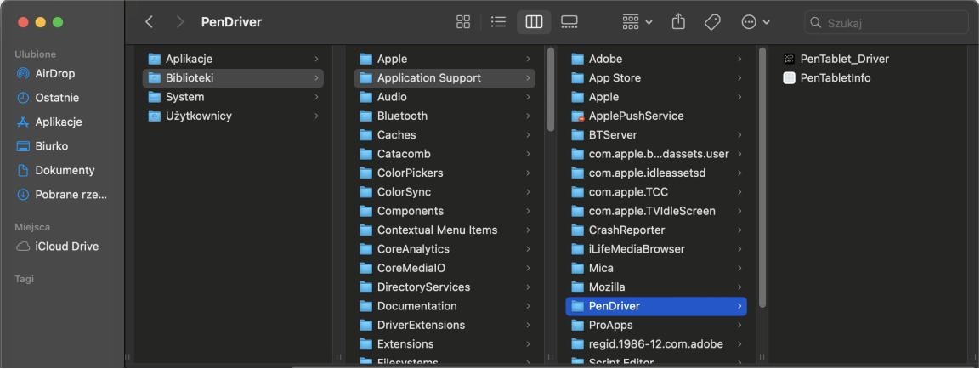This screenshot has width=980, height=369.
Task: Open the more actions ellipsis menu
Action: 755,22
